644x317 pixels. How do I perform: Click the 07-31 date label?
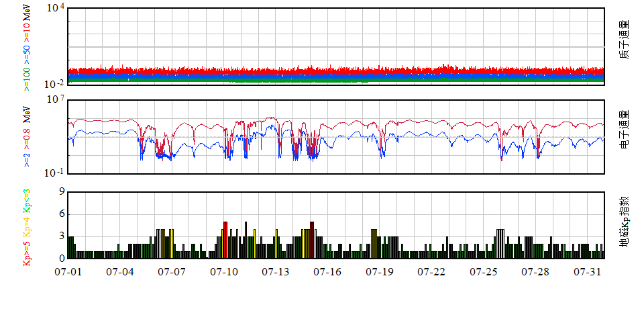[587, 272]
